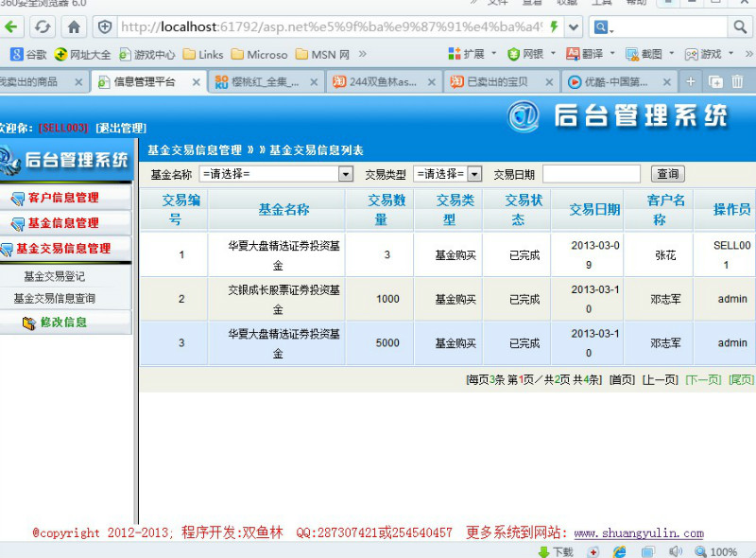This screenshot has width=756, height=558.
Task: Open the search engine selector icon
Action: click(603, 27)
